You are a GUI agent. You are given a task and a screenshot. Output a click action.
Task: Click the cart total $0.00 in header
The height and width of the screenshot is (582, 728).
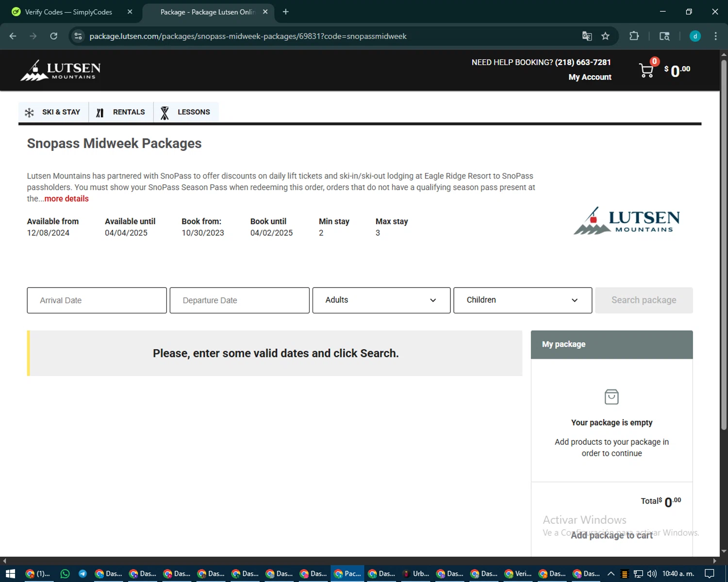point(678,71)
